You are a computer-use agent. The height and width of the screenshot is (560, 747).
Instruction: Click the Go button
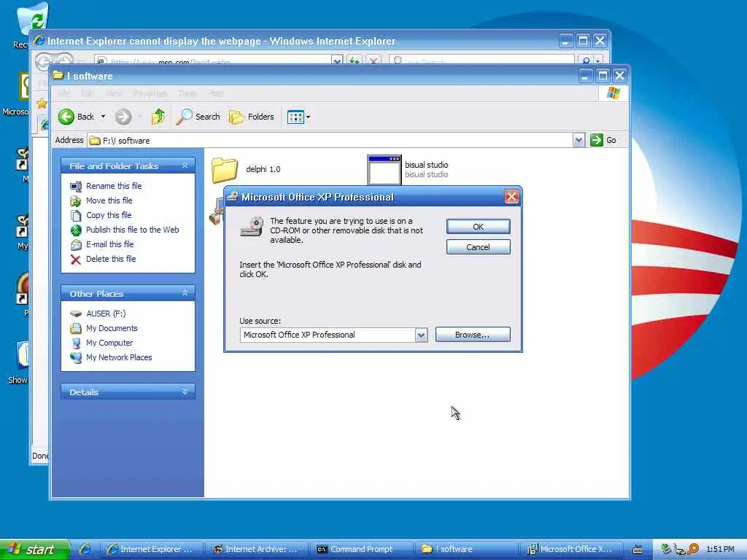tap(603, 140)
